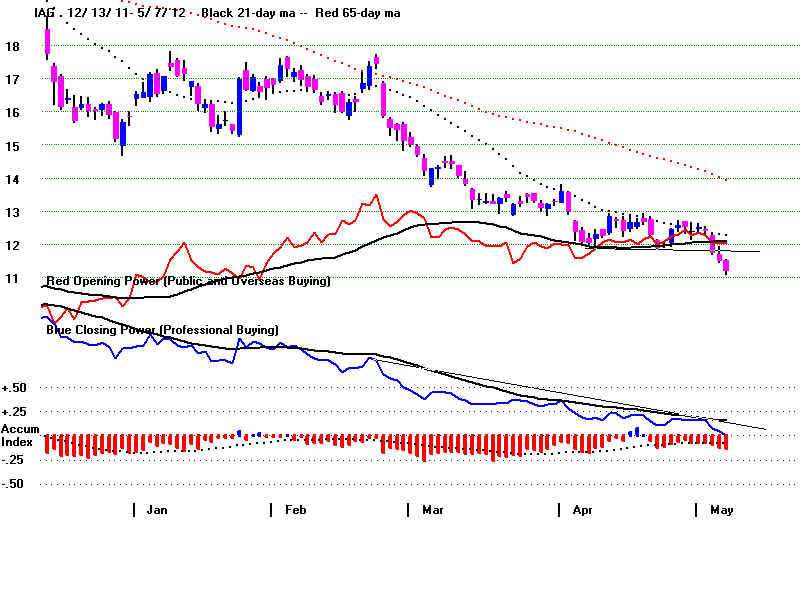Click the Mar month marker on time axis
The width and height of the screenshot is (800, 600).
432,510
